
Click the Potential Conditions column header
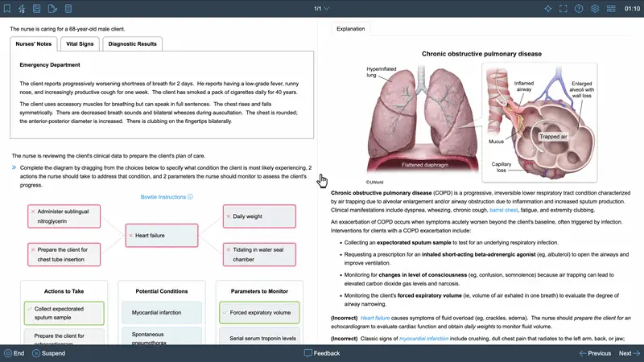point(162,291)
